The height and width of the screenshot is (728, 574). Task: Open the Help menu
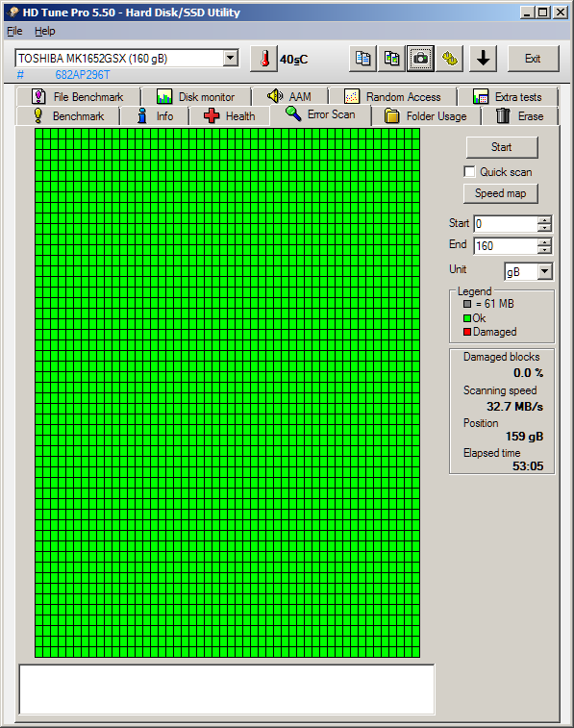pos(44,31)
